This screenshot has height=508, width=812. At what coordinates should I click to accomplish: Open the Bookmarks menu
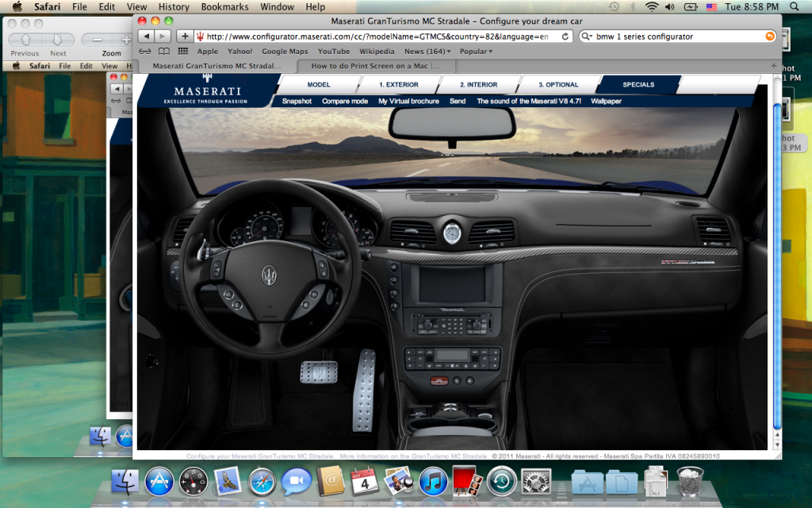pos(224,6)
